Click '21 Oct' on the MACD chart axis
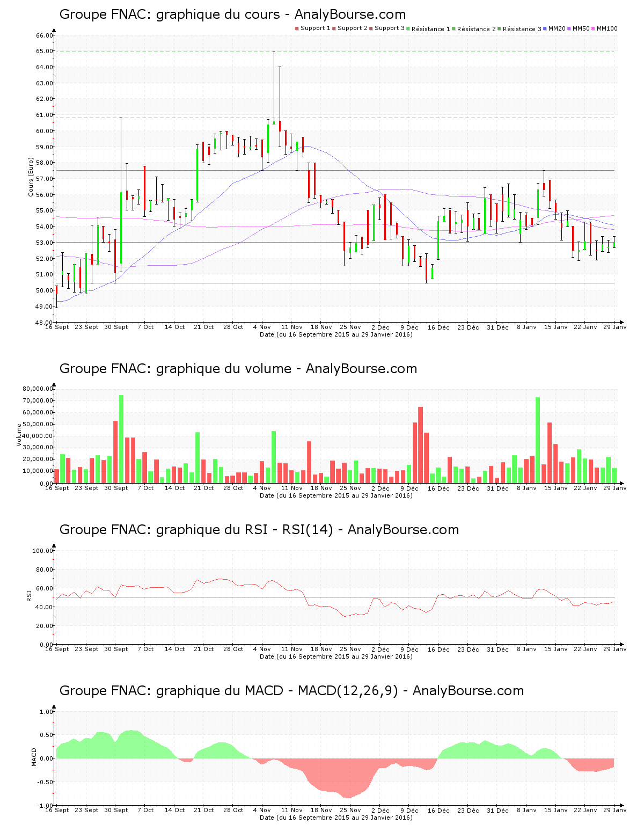The height and width of the screenshot is (832, 644). [x=204, y=810]
